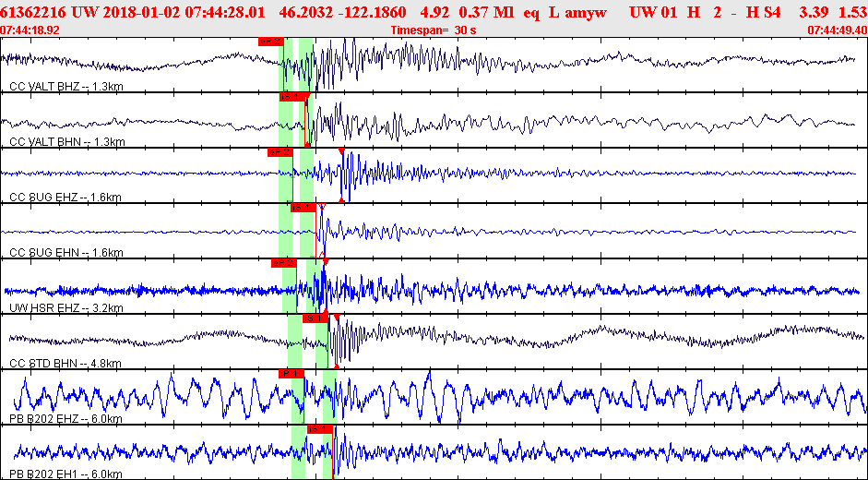Select the PB B202 EH1 channel label

coord(65,474)
